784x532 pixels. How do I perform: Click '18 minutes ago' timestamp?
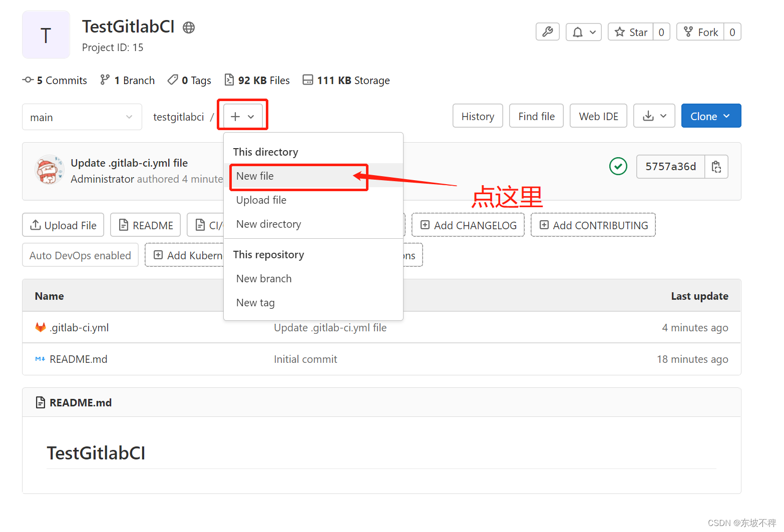(692, 359)
